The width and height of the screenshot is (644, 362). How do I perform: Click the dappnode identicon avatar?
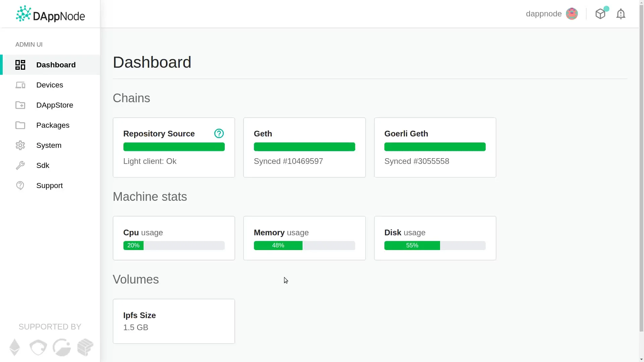pyautogui.click(x=572, y=14)
